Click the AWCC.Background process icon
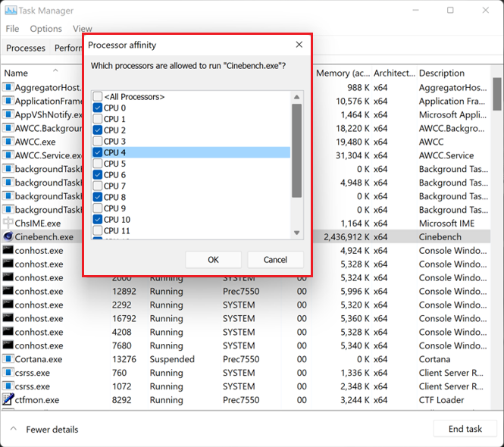This screenshot has width=504, height=447. pos(8,128)
